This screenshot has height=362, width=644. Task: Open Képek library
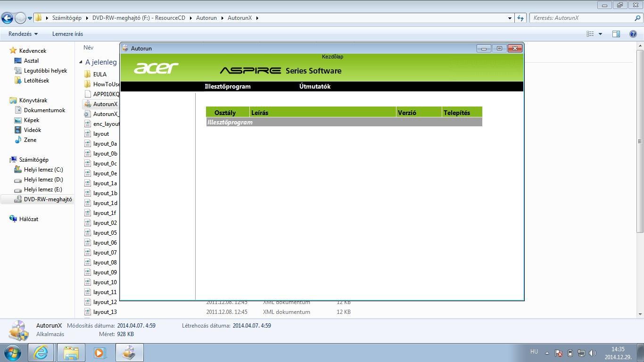click(x=32, y=120)
